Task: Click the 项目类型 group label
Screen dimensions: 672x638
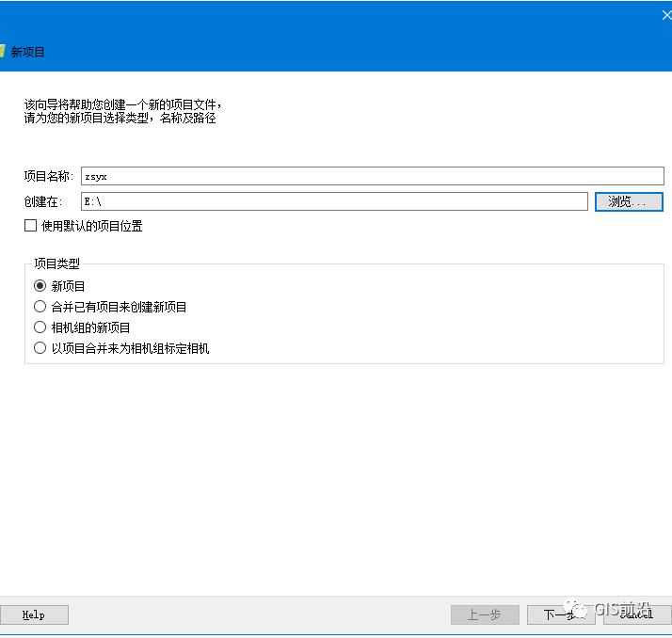Action: coord(57,263)
